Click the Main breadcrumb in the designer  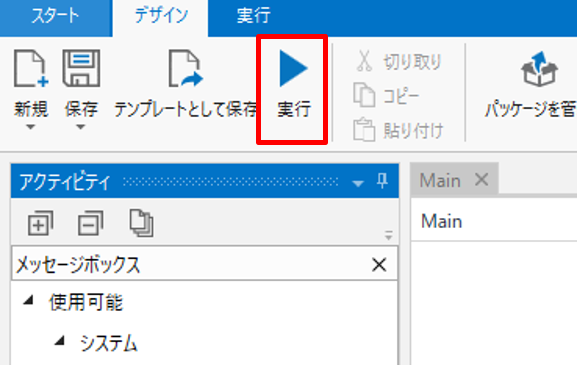[442, 222]
